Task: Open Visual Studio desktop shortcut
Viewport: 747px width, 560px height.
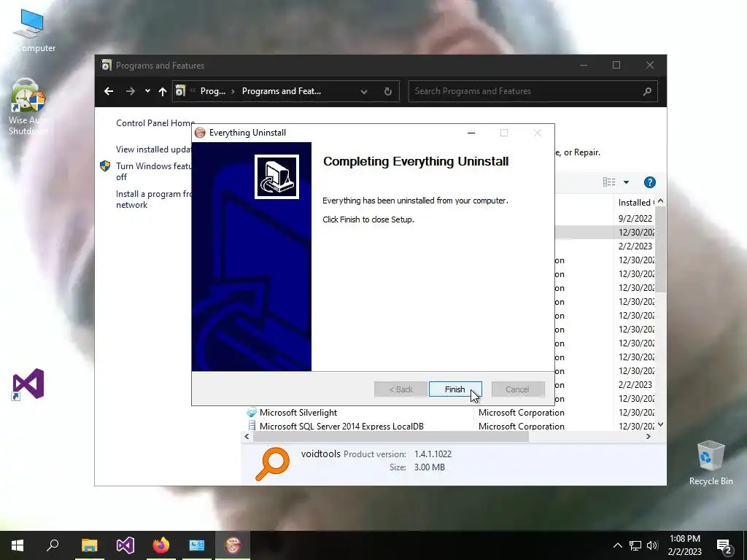Action: coord(28,384)
